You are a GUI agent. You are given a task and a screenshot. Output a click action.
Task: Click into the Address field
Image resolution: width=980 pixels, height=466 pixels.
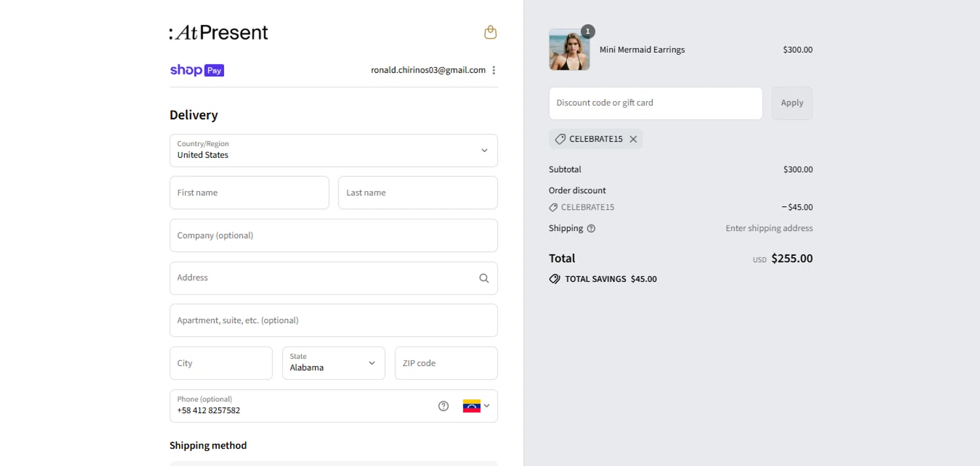333,278
